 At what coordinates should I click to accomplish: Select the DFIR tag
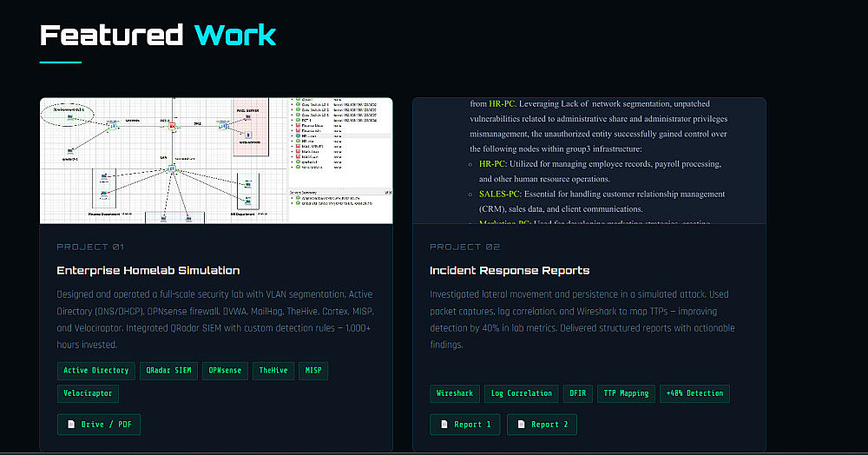578,393
